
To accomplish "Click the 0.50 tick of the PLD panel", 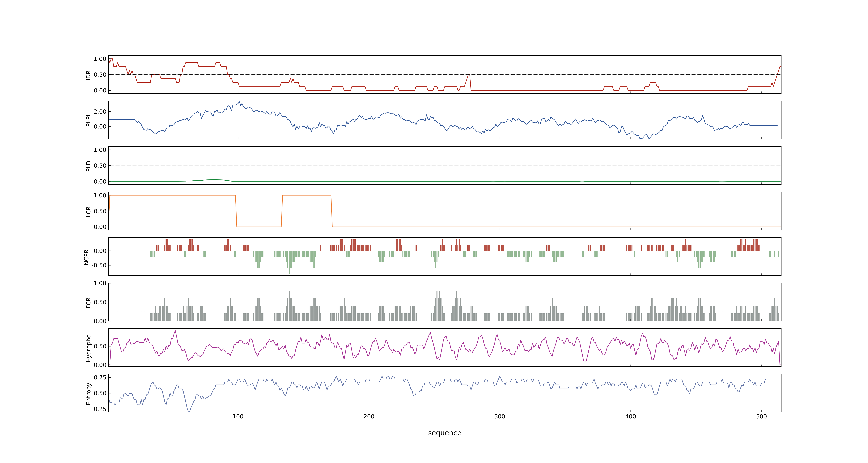I will point(100,166).
